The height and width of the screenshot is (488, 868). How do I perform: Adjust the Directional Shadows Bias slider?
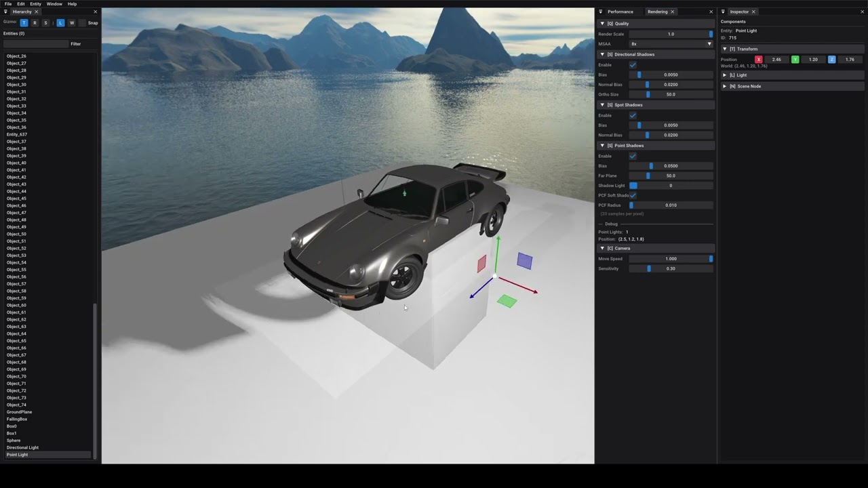coord(671,75)
